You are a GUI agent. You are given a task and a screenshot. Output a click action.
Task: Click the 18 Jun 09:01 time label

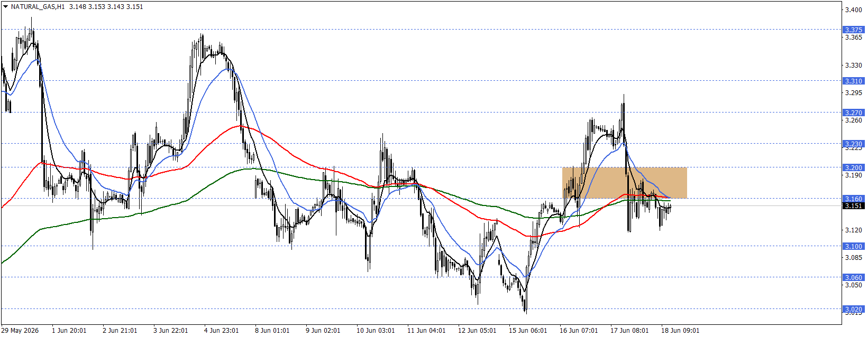coord(680,331)
